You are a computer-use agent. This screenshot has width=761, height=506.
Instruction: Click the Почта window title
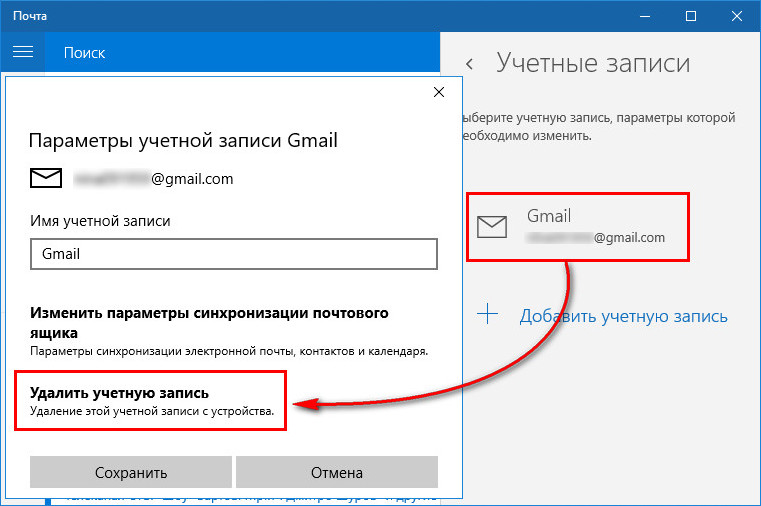tap(30, 16)
